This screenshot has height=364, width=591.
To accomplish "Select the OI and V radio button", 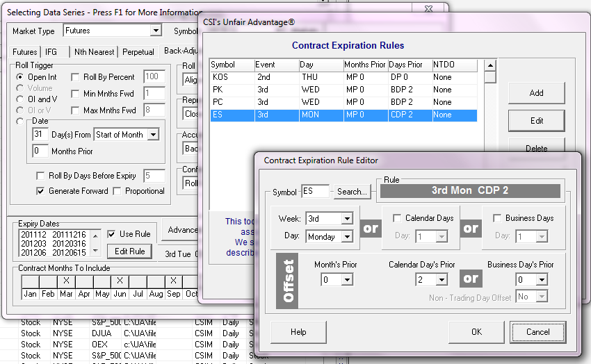I will tap(20, 99).
